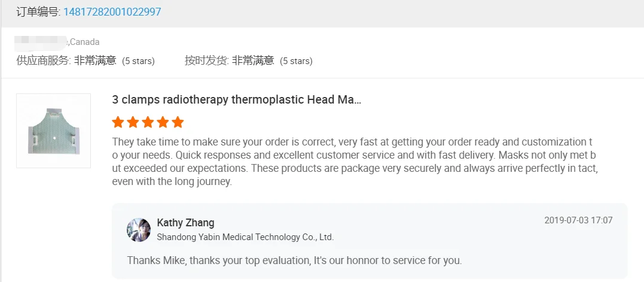Click the 供应商服务 rating label
The width and height of the screenshot is (644, 282).
(44, 60)
